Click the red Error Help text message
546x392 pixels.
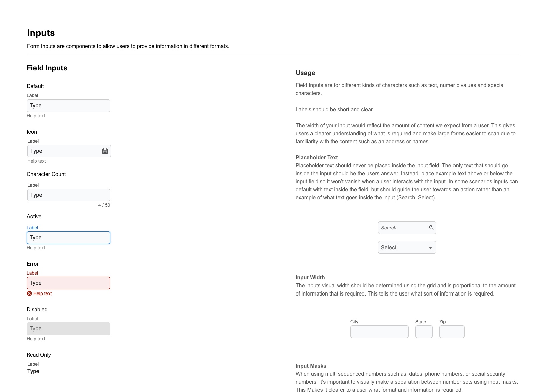tap(42, 293)
